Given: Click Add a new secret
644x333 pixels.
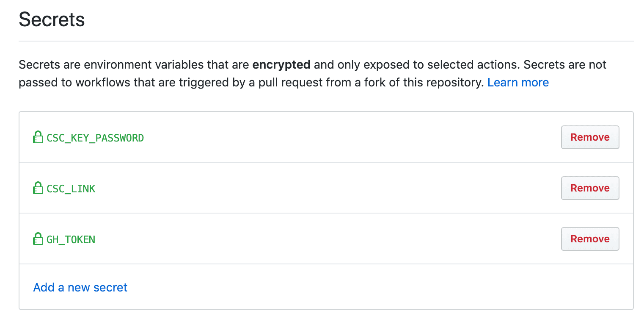Looking at the screenshot, I should click(x=80, y=288).
